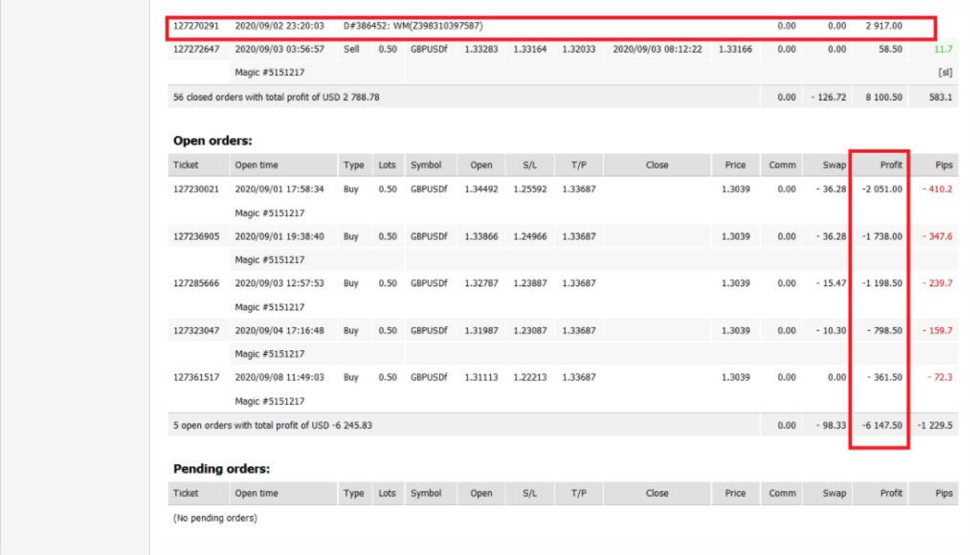This screenshot has width=980, height=555.
Task: Click closed orders swap total -126.72
Action: coord(829,98)
